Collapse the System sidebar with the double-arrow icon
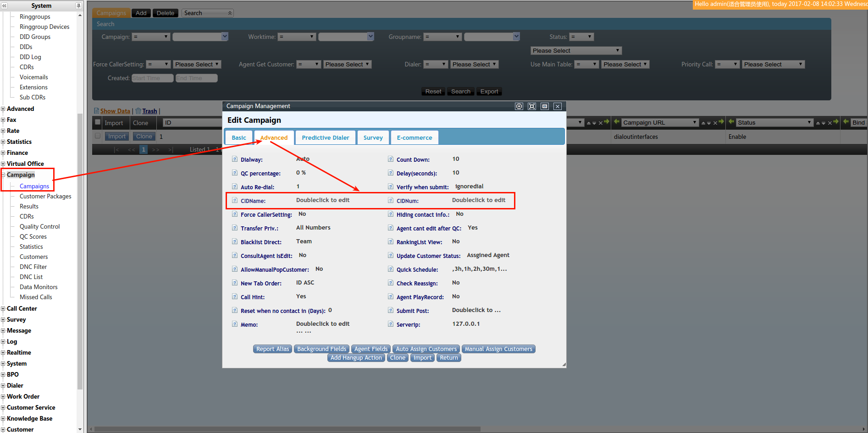868x433 pixels. pos(5,5)
